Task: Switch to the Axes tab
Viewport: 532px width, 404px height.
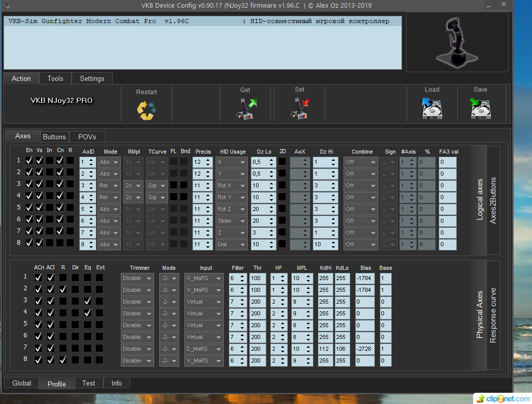Action: 23,136
